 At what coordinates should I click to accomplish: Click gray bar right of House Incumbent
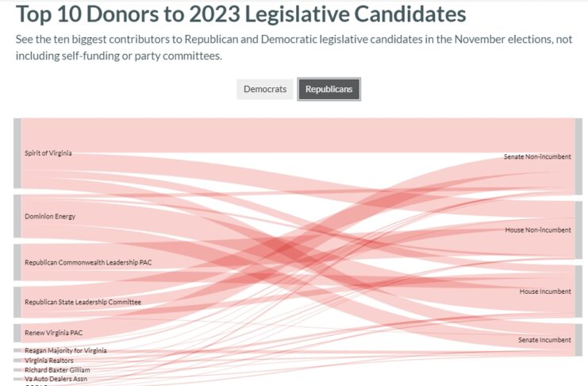578,291
